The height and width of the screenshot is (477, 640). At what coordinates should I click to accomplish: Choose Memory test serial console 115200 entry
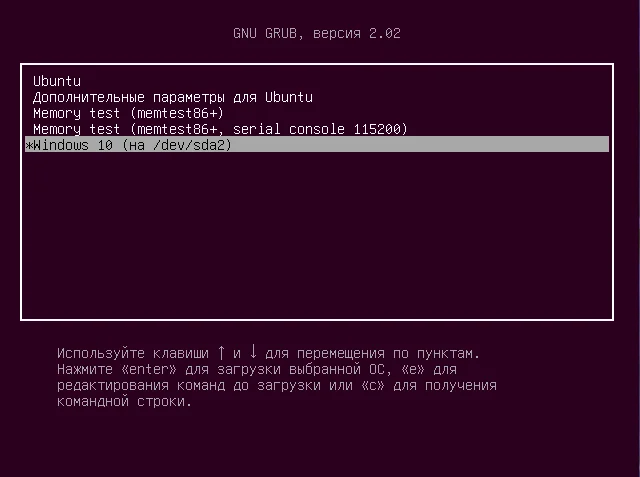click(220, 129)
